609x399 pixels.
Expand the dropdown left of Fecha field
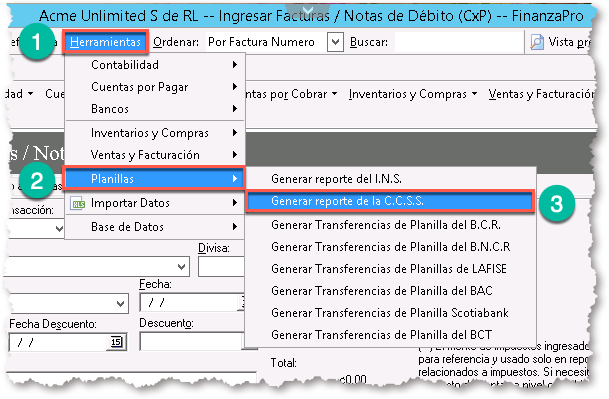coord(121,303)
